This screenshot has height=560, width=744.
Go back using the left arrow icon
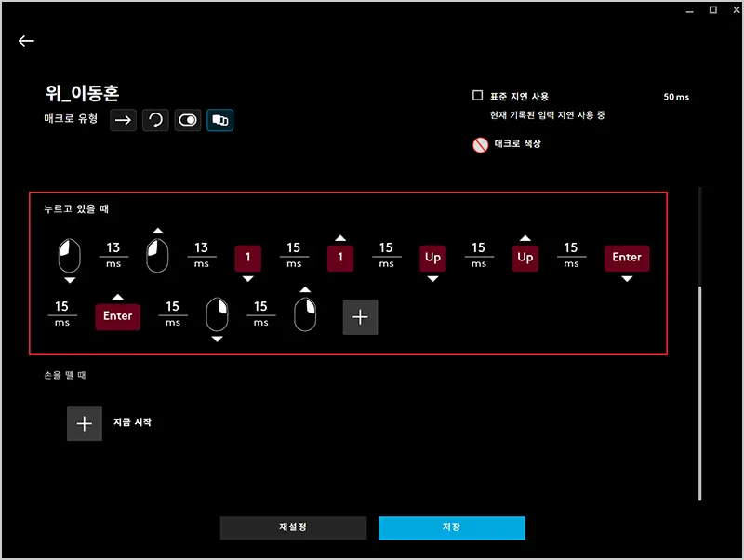(26, 41)
